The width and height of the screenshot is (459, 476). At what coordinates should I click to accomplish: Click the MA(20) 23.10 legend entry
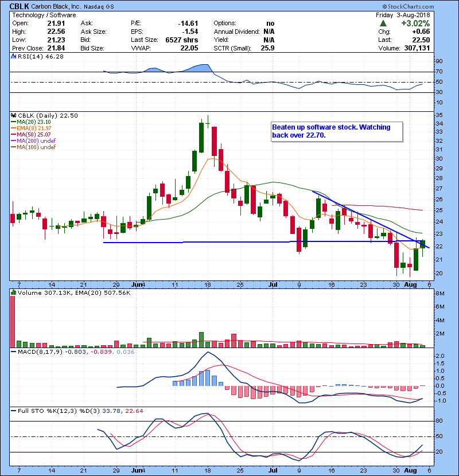[x=31, y=122]
